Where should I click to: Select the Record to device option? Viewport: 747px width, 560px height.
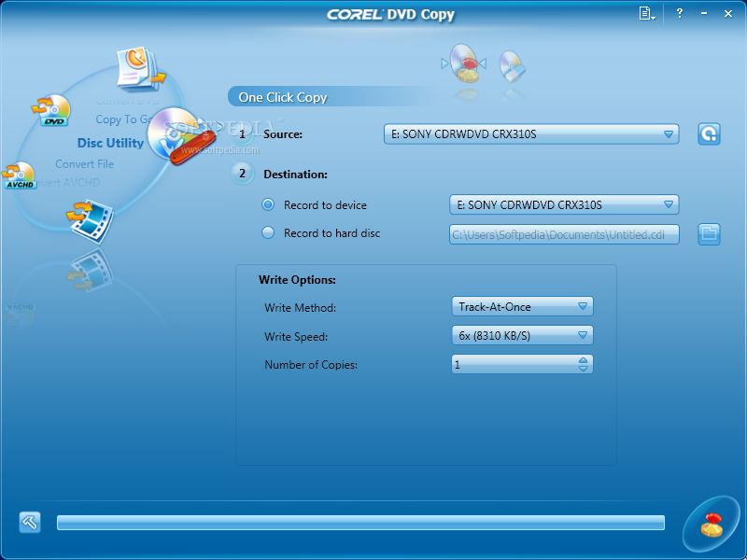point(268,204)
